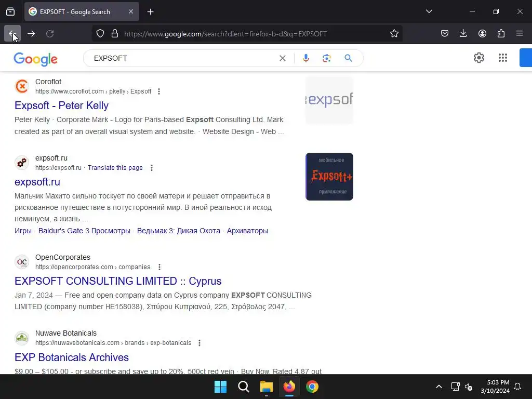Viewport: 532px width, 399px height.
Task: Open the options menu for expsoft.ru result
Action: [x=152, y=168]
